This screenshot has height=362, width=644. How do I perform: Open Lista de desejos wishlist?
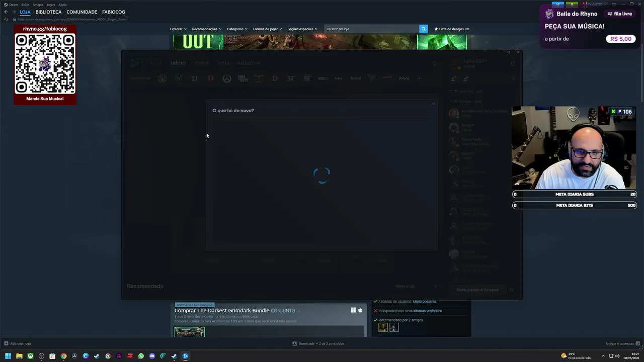tap(452, 29)
